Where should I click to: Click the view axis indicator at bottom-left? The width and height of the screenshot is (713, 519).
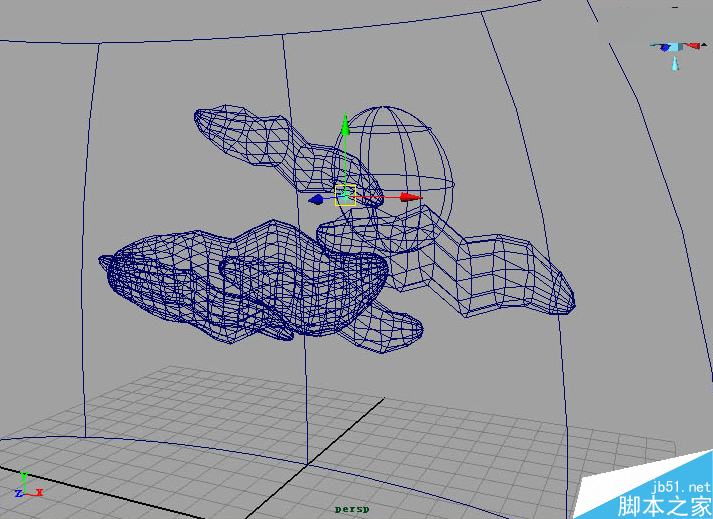[x=28, y=485]
